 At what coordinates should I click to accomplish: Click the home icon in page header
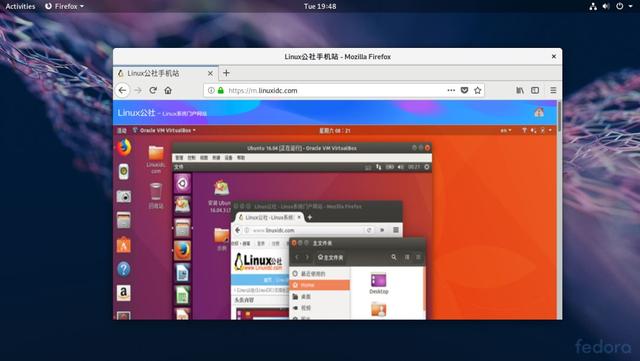(539, 112)
